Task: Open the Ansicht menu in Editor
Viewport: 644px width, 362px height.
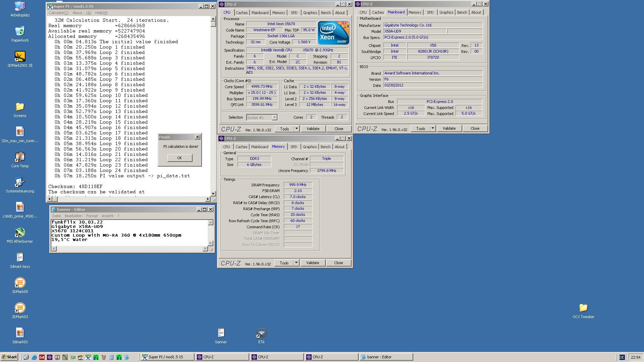Action: (108, 216)
